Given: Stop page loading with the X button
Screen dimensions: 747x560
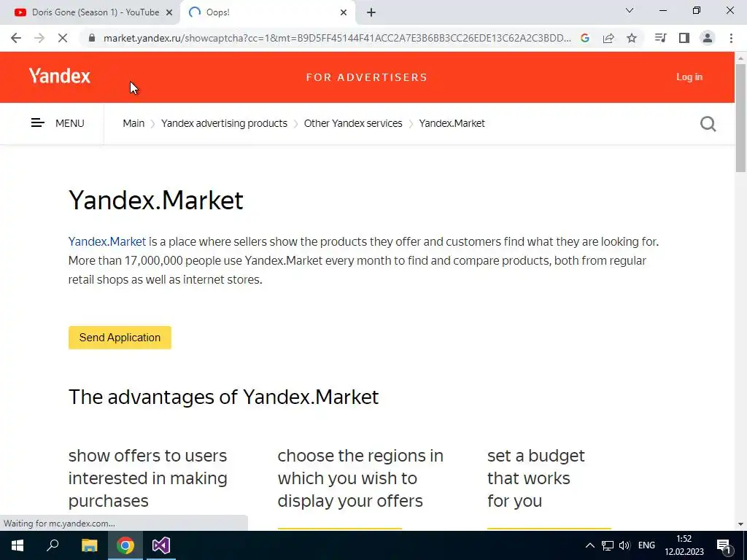Looking at the screenshot, I should pos(63,38).
